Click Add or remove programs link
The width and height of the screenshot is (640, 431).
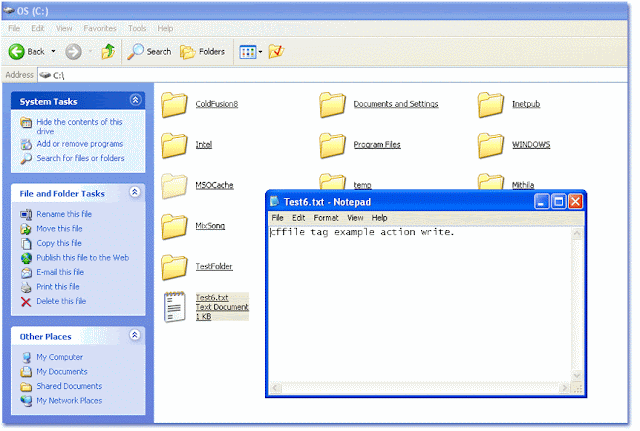click(80, 144)
